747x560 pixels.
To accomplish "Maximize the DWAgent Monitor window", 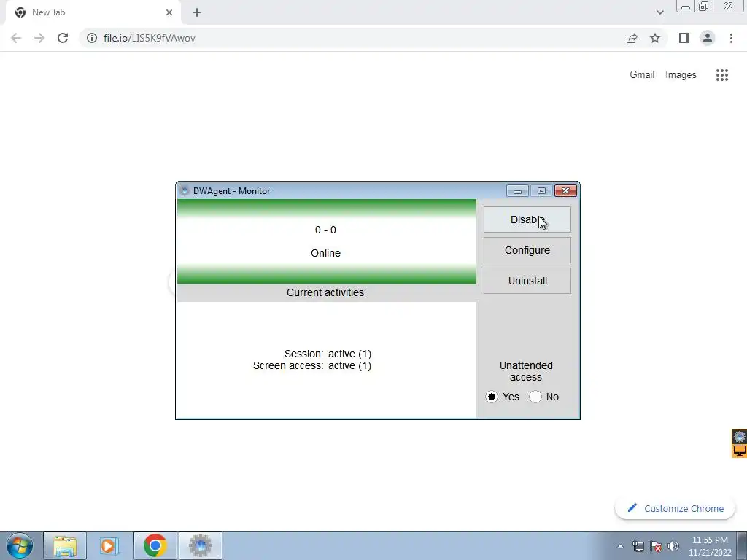I will 541,191.
